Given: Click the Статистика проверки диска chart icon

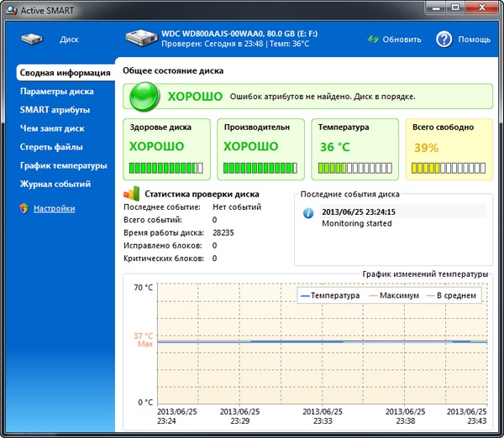Looking at the screenshot, I should [131, 193].
